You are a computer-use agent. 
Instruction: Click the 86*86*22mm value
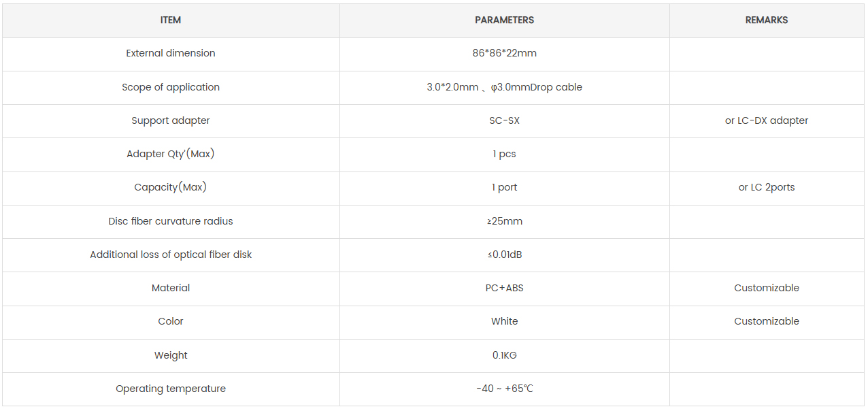pyautogui.click(x=504, y=53)
